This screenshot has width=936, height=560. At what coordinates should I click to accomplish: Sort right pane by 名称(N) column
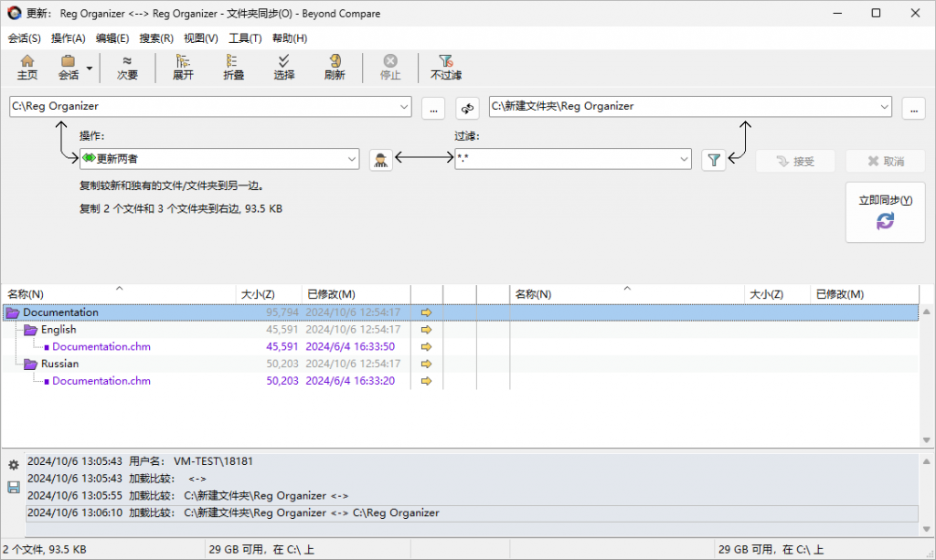click(627, 294)
